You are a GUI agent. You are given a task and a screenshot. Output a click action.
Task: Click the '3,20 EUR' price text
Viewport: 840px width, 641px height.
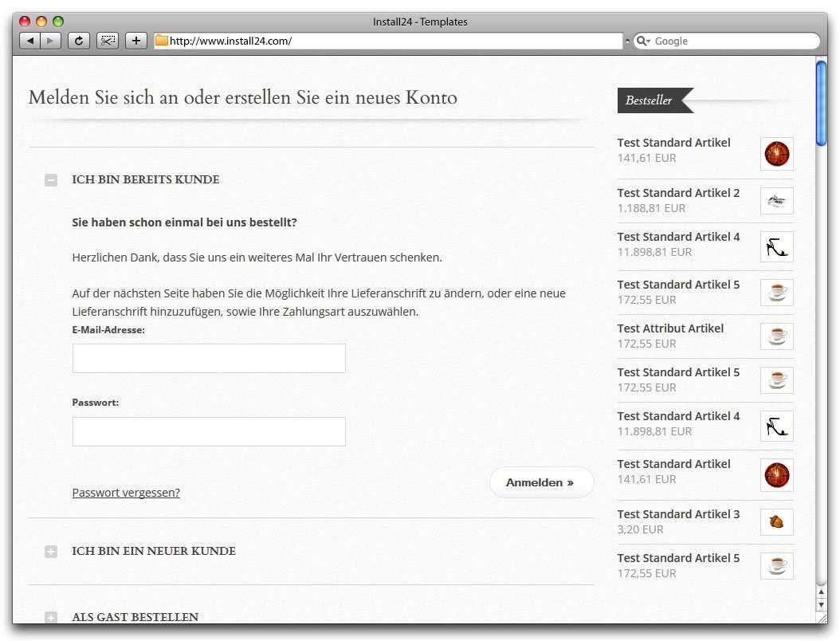640,529
